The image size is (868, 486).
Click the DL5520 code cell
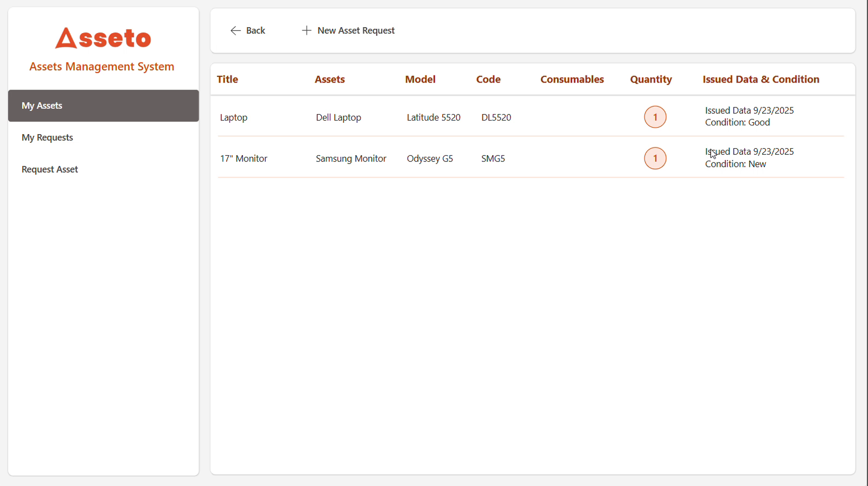point(496,117)
